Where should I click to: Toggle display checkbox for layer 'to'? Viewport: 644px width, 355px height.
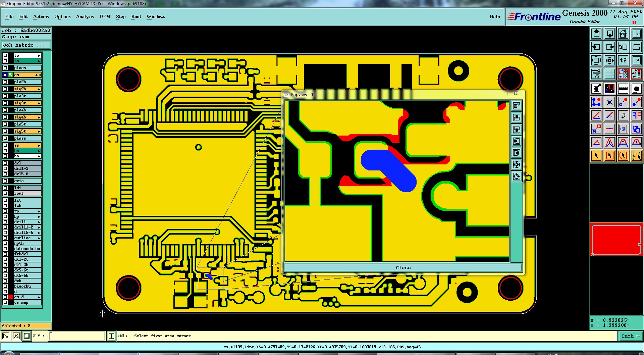(5, 55)
